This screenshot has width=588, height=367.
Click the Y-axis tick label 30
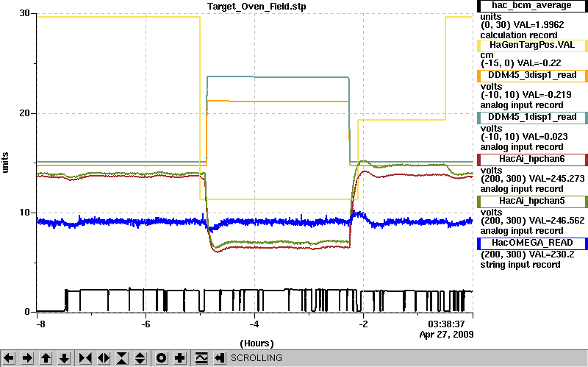pyautogui.click(x=24, y=13)
